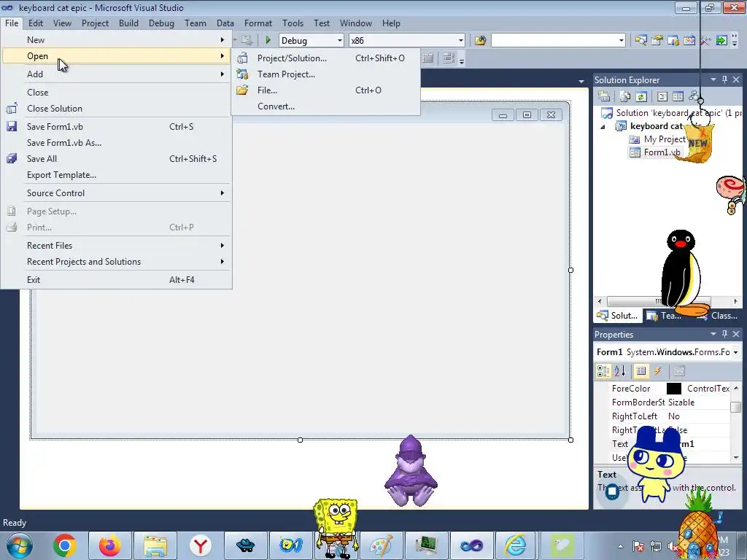Viewport: 747px width, 560px height.
Task: Open Form1 object selector dropdown in Properties
Action: coord(735,352)
